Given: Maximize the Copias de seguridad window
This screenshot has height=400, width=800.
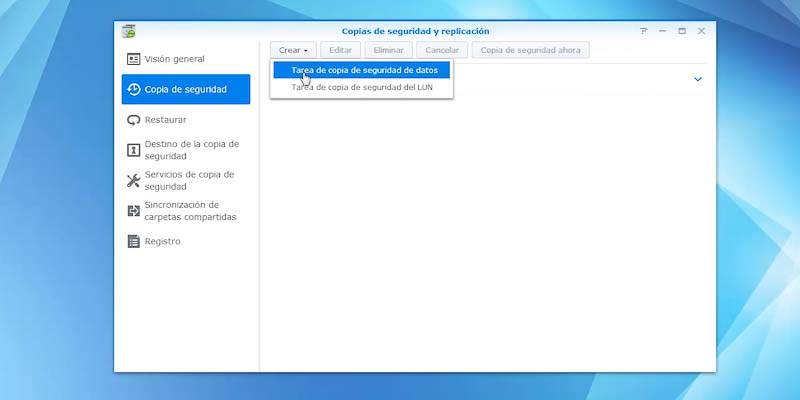Looking at the screenshot, I should [x=682, y=31].
